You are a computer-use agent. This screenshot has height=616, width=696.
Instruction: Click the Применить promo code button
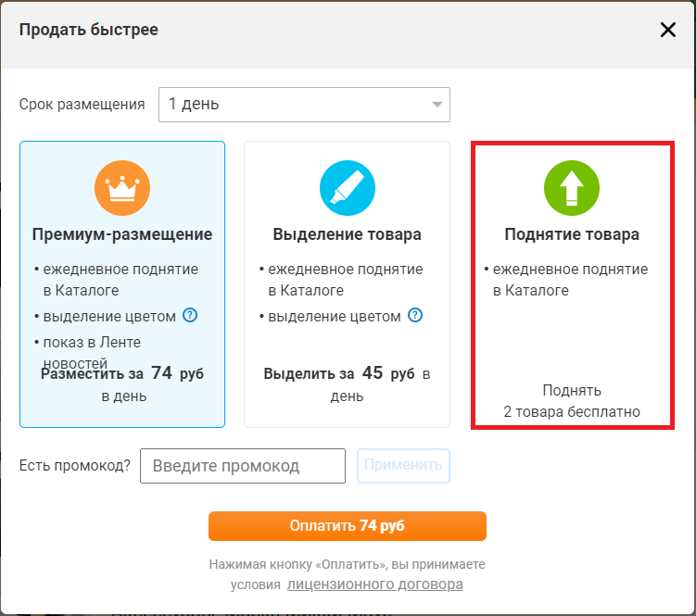403,466
